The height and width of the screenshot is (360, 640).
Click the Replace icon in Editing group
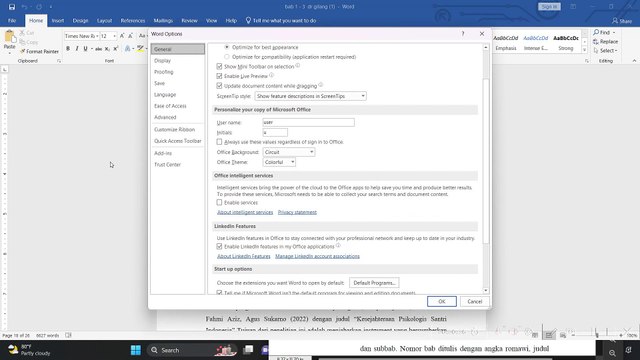tap(596, 42)
